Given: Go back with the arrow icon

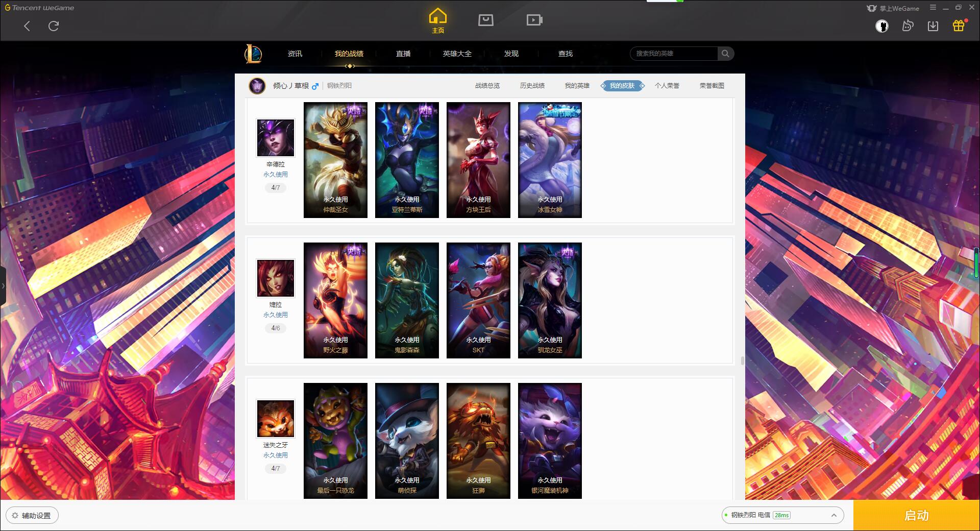Looking at the screenshot, I should click(x=27, y=26).
